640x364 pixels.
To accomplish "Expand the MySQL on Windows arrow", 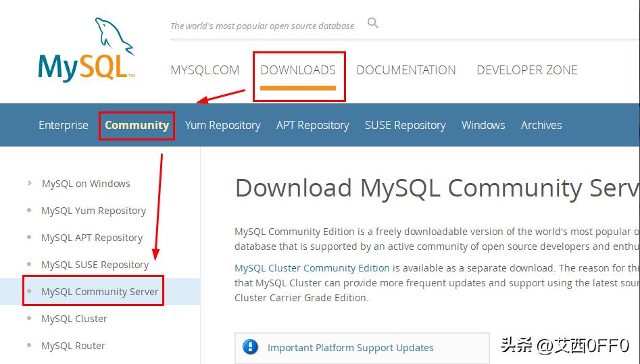I will pyautogui.click(x=29, y=183).
